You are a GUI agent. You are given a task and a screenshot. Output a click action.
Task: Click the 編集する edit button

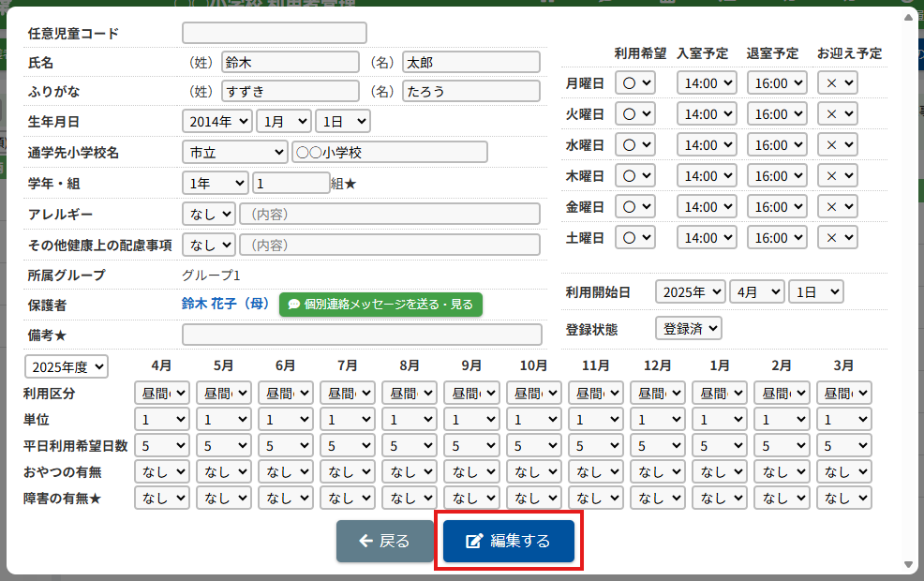tap(509, 541)
